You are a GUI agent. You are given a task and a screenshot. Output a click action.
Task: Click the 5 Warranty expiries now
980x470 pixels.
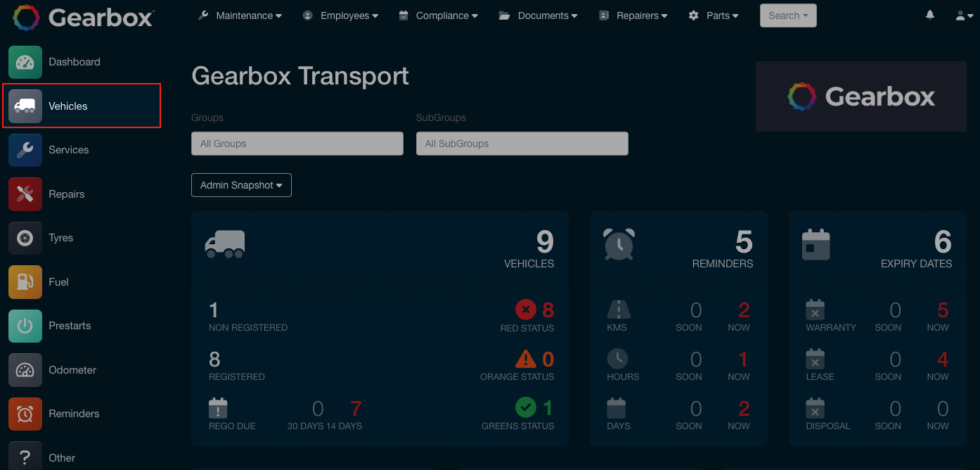pos(943,310)
